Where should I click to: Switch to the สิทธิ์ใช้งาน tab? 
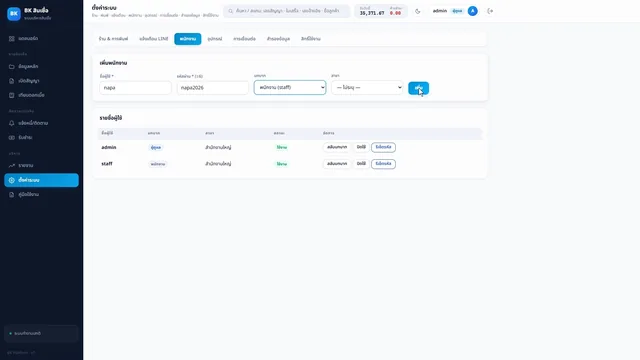pos(311,39)
